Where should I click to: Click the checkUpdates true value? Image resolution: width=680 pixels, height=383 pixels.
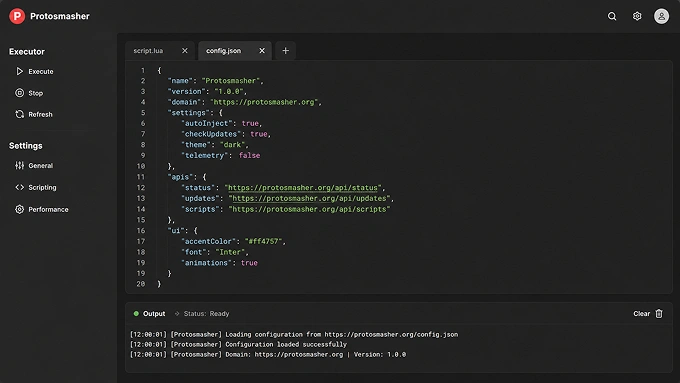258,134
